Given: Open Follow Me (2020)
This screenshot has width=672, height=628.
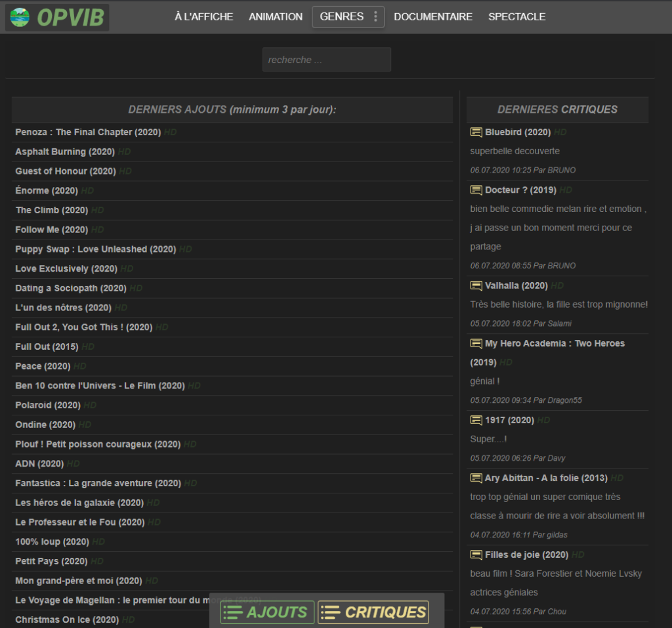Looking at the screenshot, I should click(x=52, y=230).
